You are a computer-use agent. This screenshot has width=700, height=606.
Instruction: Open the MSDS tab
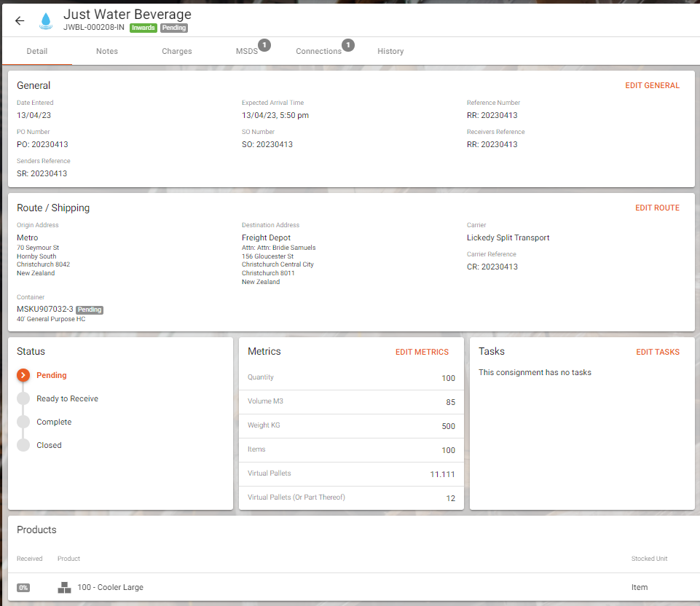tap(247, 51)
